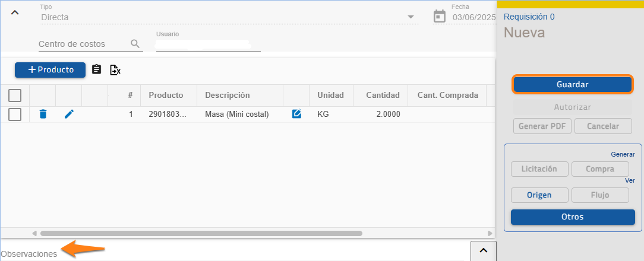Viewport: 644px width, 261px height.
Task: Open the Fecha calendar picker
Action: (440, 16)
